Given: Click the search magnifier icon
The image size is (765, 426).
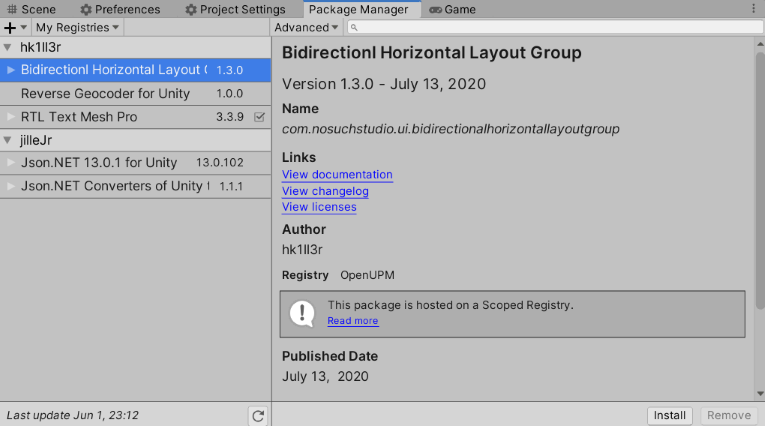Looking at the screenshot, I should coord(354,28).
